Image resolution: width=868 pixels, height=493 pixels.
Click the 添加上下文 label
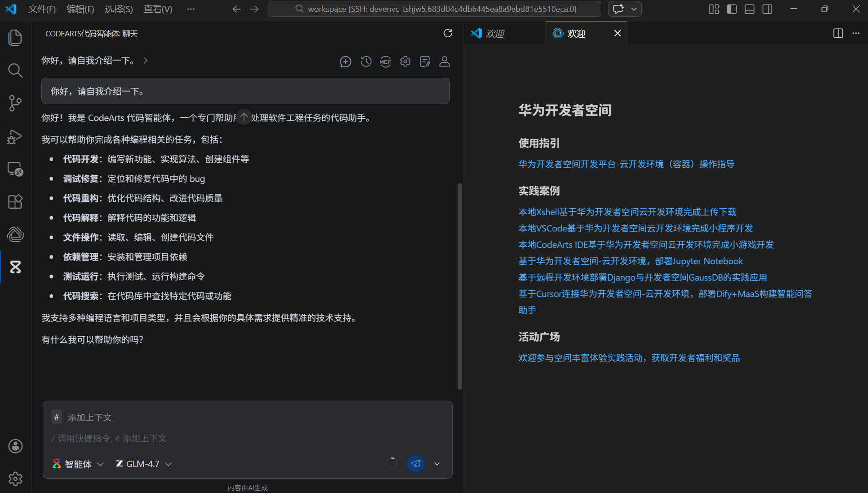(90, 417)
